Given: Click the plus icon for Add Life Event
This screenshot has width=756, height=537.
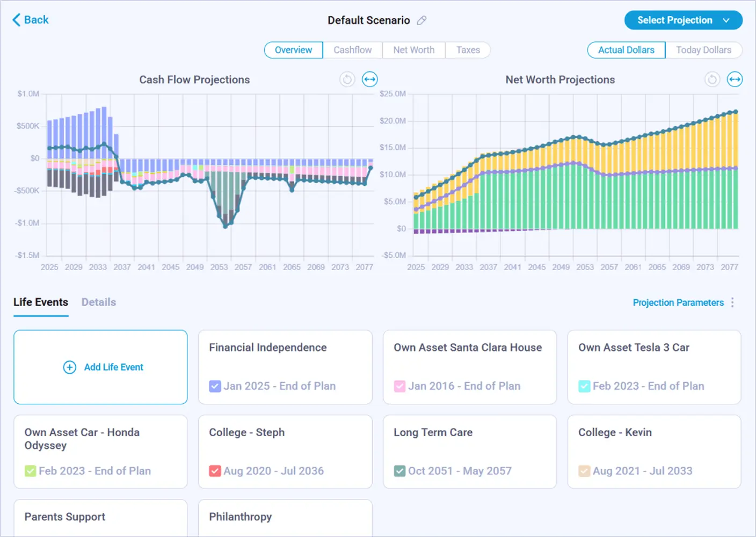Looking at the screenshot, I should click(x=70, y=367).
